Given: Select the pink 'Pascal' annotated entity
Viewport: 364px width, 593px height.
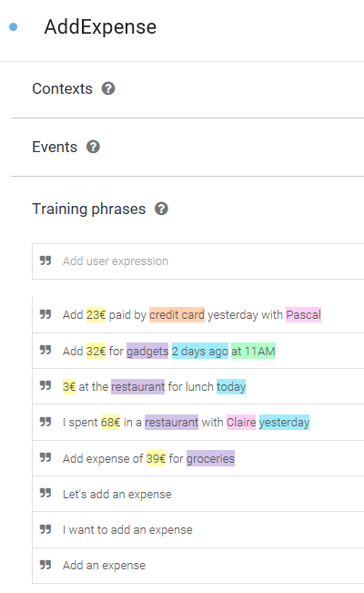Looking at the screenshot, I should pos(304,314).
